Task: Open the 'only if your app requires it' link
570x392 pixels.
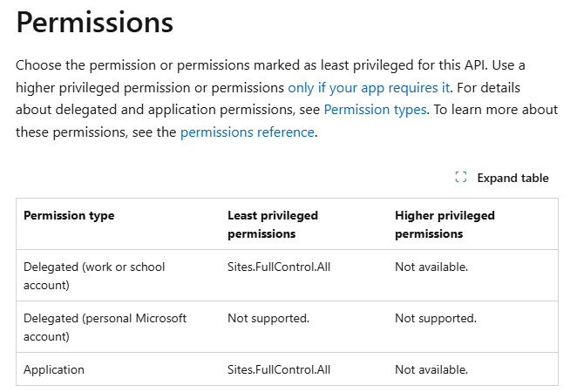Action: [369, 87]
